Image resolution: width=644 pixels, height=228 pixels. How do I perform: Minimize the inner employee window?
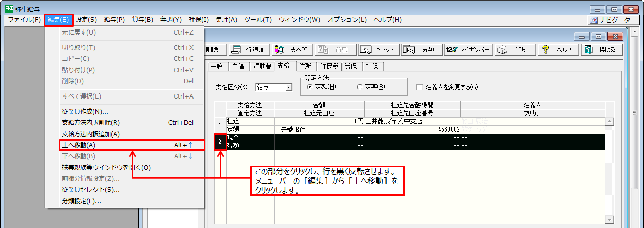click(x=582, y=36)
